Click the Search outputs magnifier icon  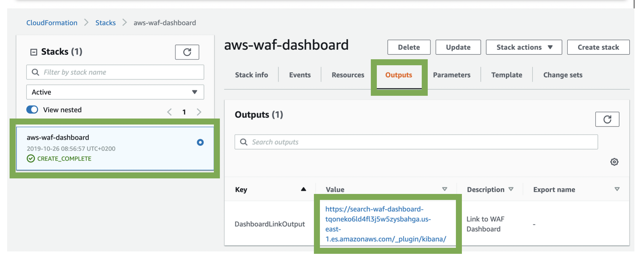[244, 142]
